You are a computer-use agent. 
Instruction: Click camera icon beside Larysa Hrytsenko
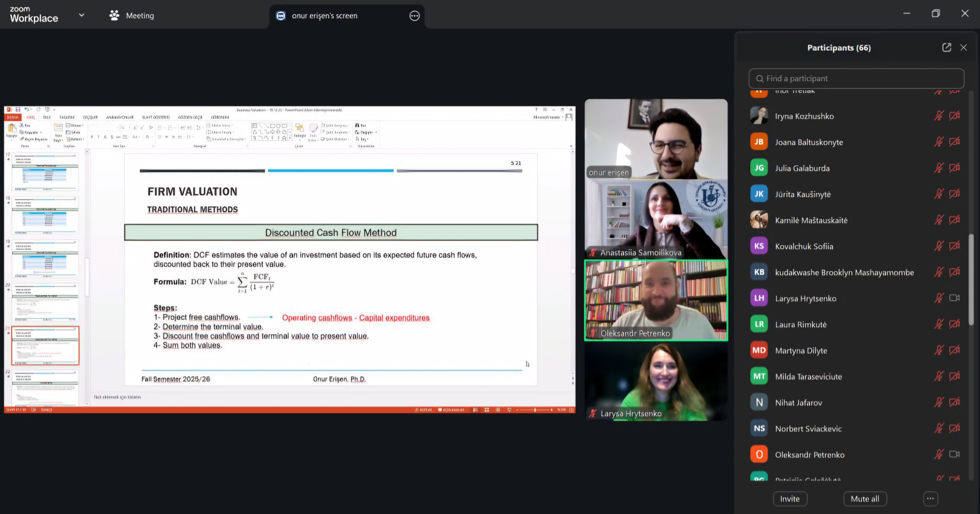(x=954, y=298)
